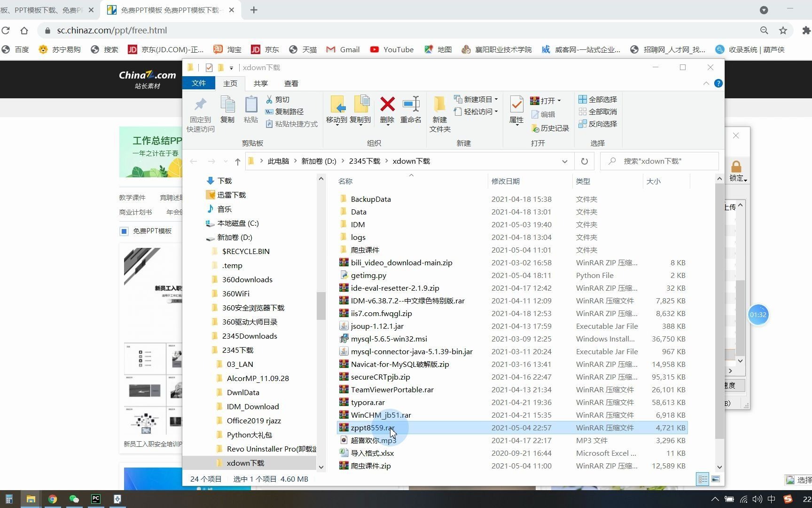The height and width of the screenshot is (508, 812).
Task: Go up one folder level arrow
Action: [x=237, y=161]
